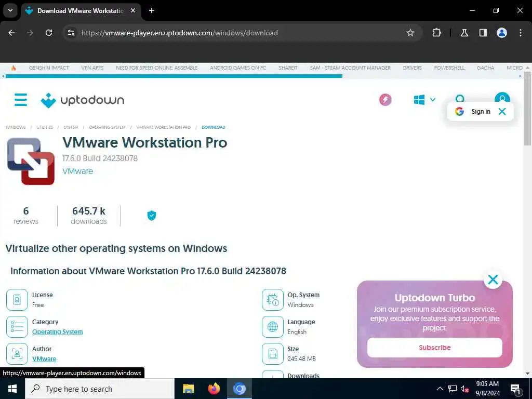The height and width of the screenshot is (399, 532).
Task: Click the VMware Workstation Pro app icon
Action: [x=31, y=161]
